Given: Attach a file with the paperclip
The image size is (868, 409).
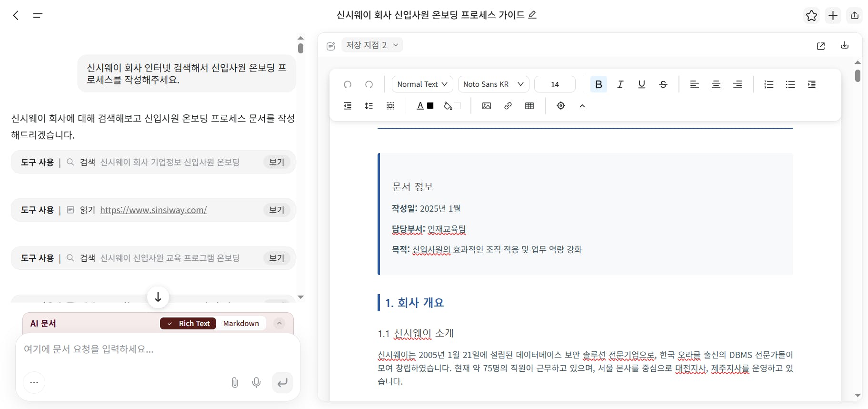Looking at the screenshot, I should click(x=235, y=382).
